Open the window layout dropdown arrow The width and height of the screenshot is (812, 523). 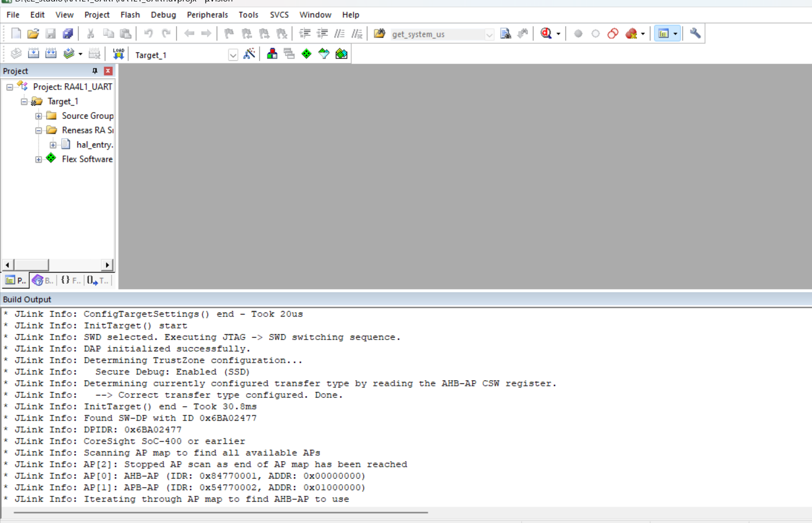coord(675,34)
